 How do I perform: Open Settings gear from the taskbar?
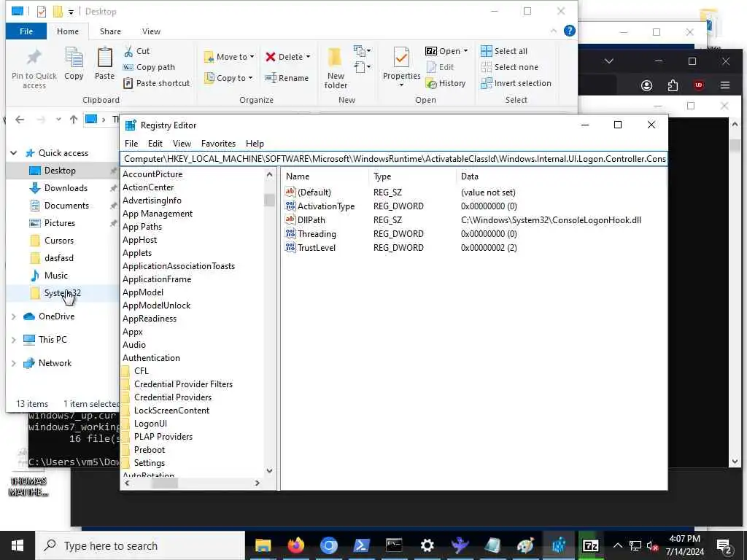click(x=427, y=545)
